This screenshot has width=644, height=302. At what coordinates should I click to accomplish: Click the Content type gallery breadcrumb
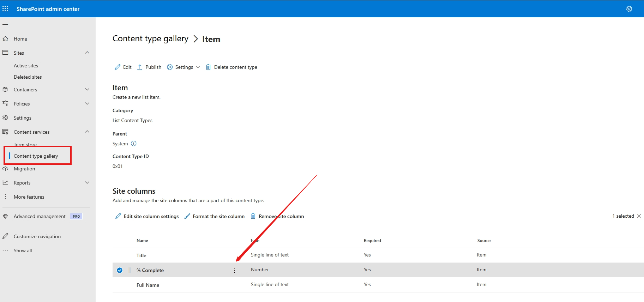(150, 38)
